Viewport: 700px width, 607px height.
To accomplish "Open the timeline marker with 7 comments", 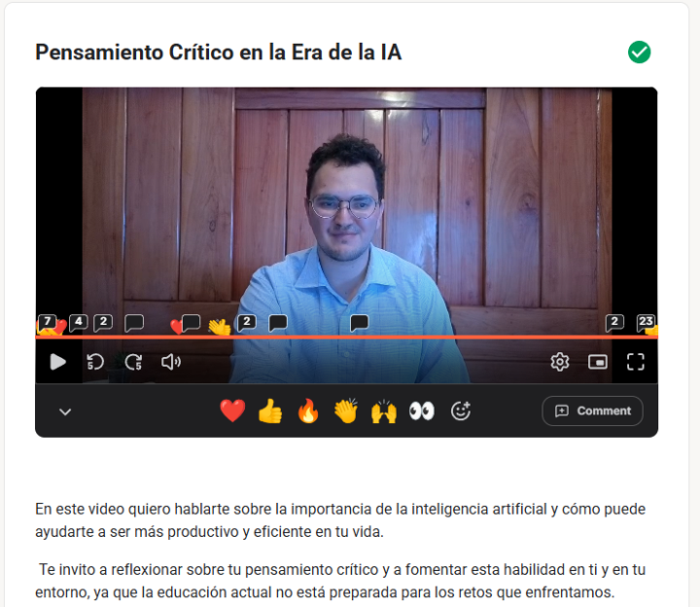I will pos(47,322).
